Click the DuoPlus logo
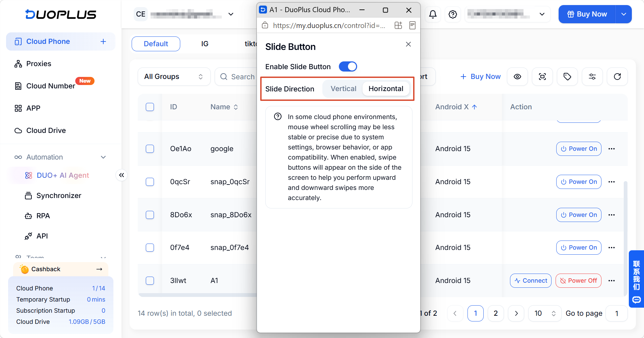Screen dimensions: 644x338 61,14
